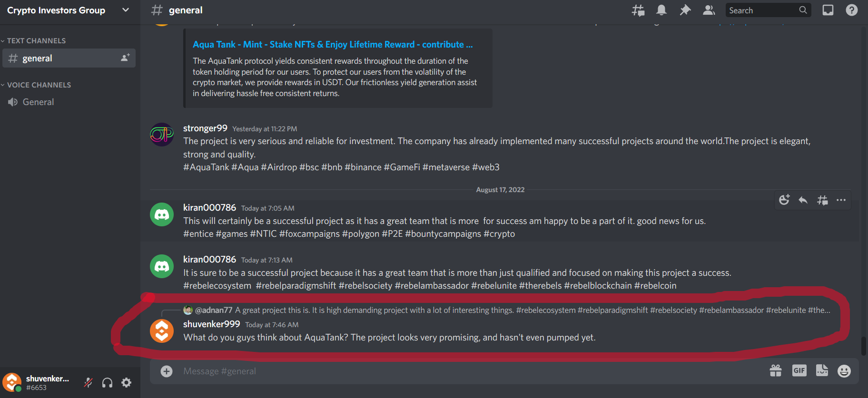Open Threads from the channel header

tap(638, 10)
